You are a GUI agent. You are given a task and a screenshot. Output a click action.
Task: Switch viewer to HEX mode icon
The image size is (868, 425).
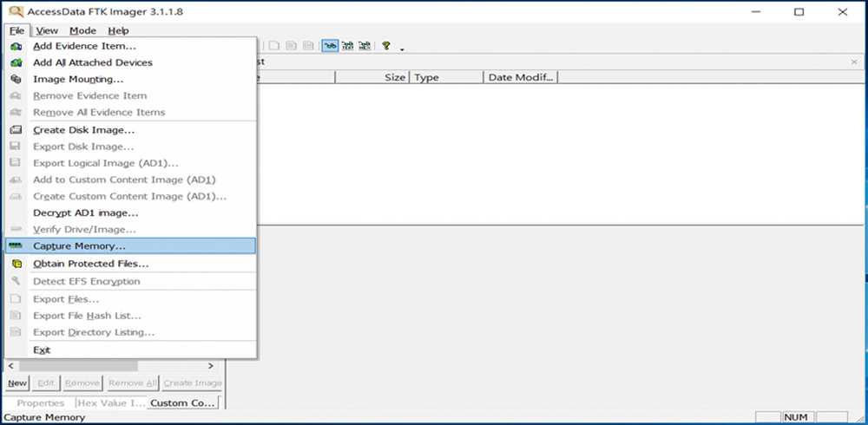point(365,46)
